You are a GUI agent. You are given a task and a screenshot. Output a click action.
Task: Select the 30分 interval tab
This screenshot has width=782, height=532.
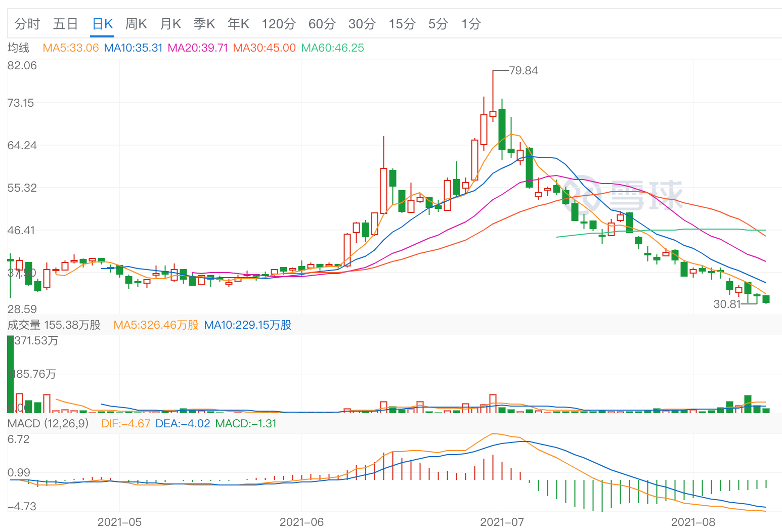click(362, 24)
